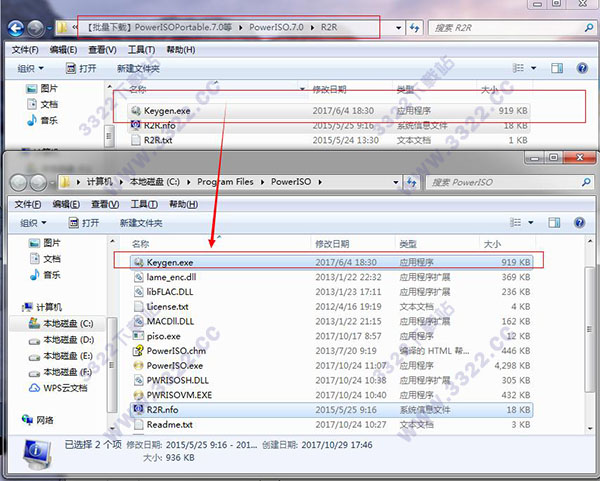This screenshot has height=481, width=600.
Task: Select Keygen.exe icon in R2R folder
Action: click(x=135, y=111)
